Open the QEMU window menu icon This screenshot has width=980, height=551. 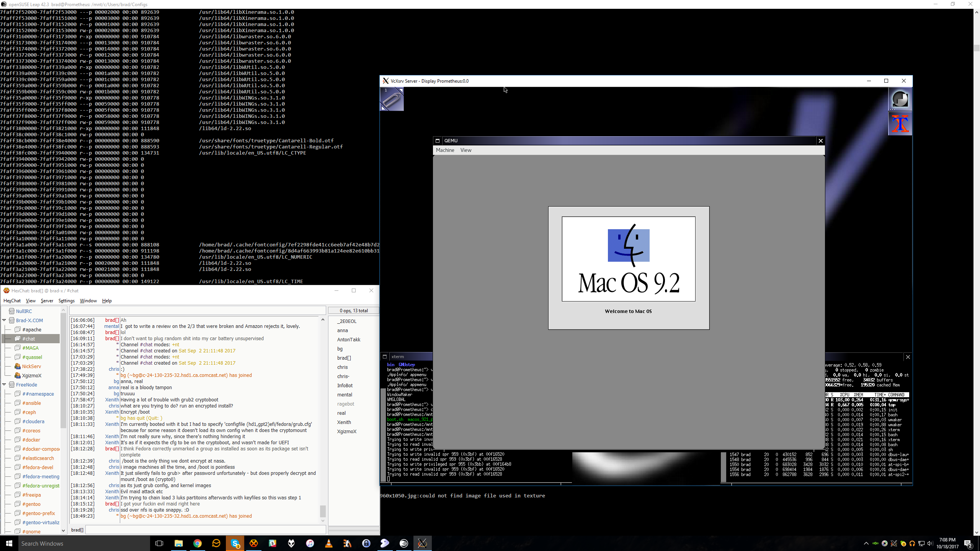coord(438,141)
